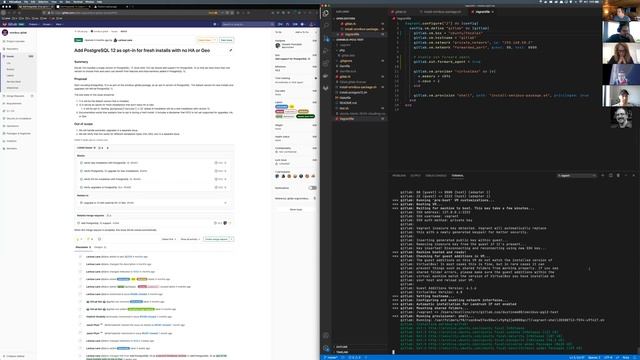The width and height of the screenshot is (640, 360).
Task: Switch to the Vagrantfile editor tab
Action: pos(482,12)
